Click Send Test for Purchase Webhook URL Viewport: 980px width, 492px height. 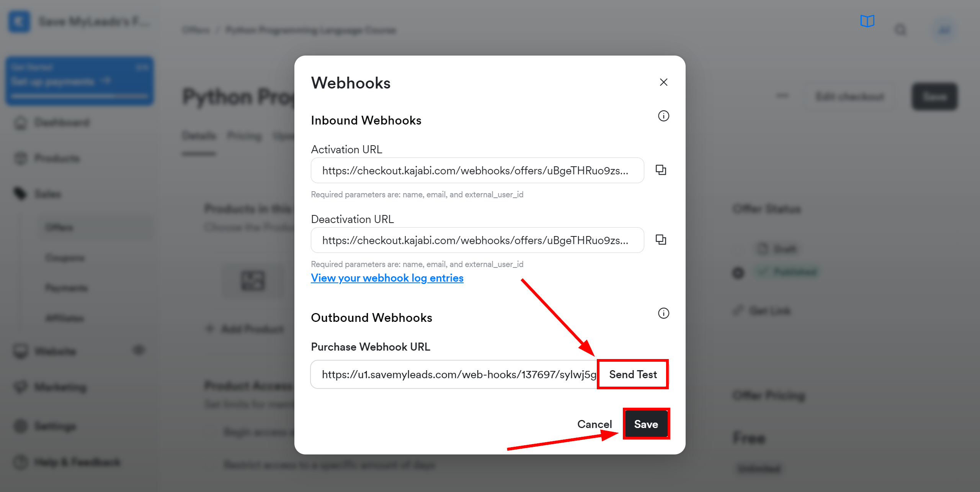tap(633, 375)
